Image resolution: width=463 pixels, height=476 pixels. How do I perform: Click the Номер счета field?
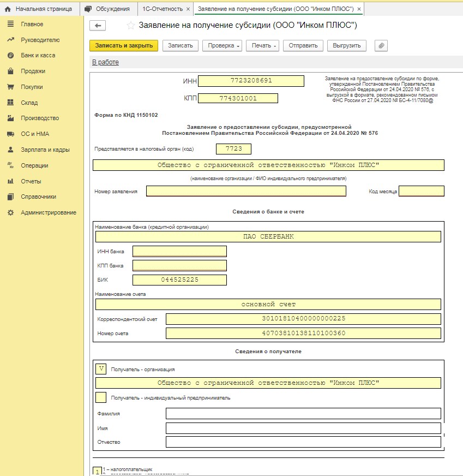303,334
